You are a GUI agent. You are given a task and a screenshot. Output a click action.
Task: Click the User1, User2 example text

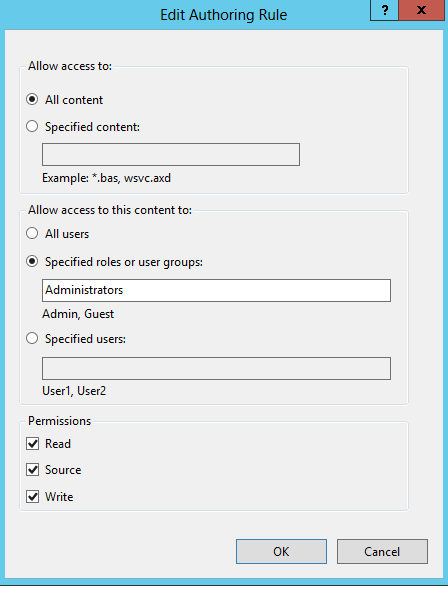pos(74,391)
